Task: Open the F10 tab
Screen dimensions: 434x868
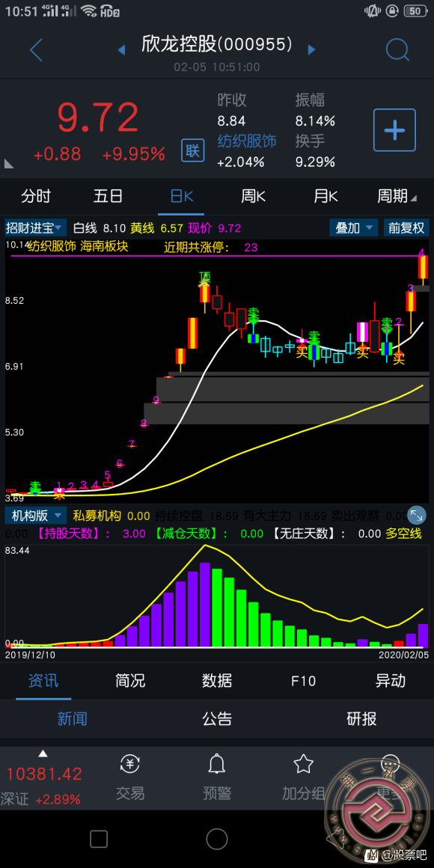Action: pyautogui.click(x=303, y=680)
